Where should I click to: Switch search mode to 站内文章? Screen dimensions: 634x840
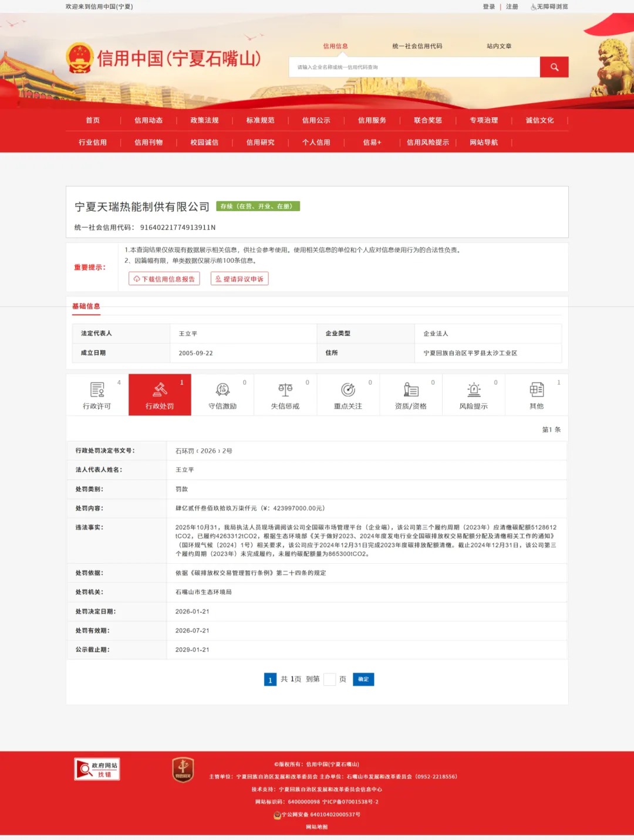coord(498,46)
